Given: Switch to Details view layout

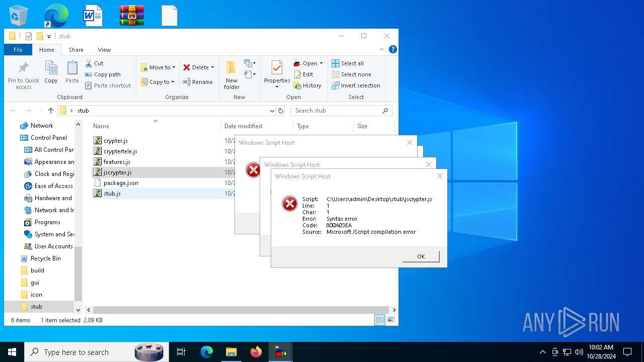Looking at the screenshot, I should click(x=380, y=320).
